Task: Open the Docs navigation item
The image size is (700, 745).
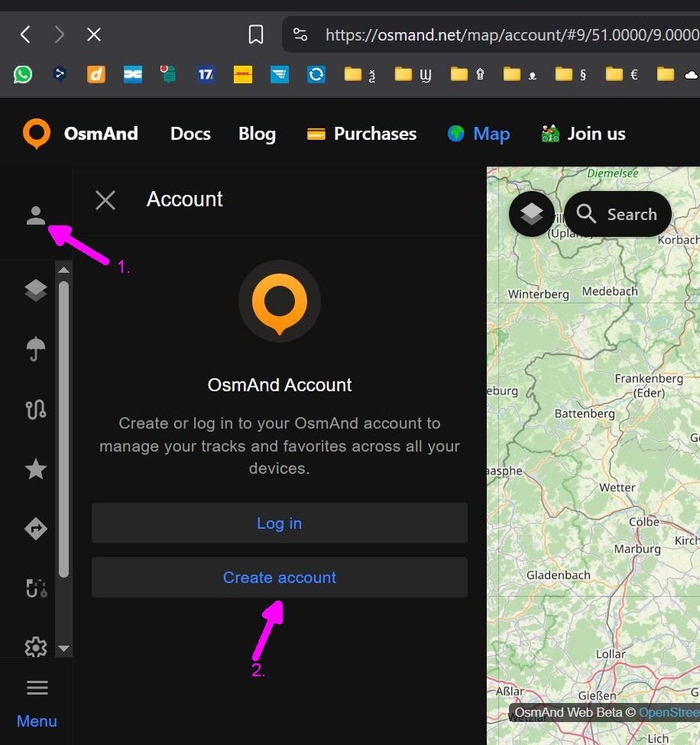Action: click(x=190, y=134)
